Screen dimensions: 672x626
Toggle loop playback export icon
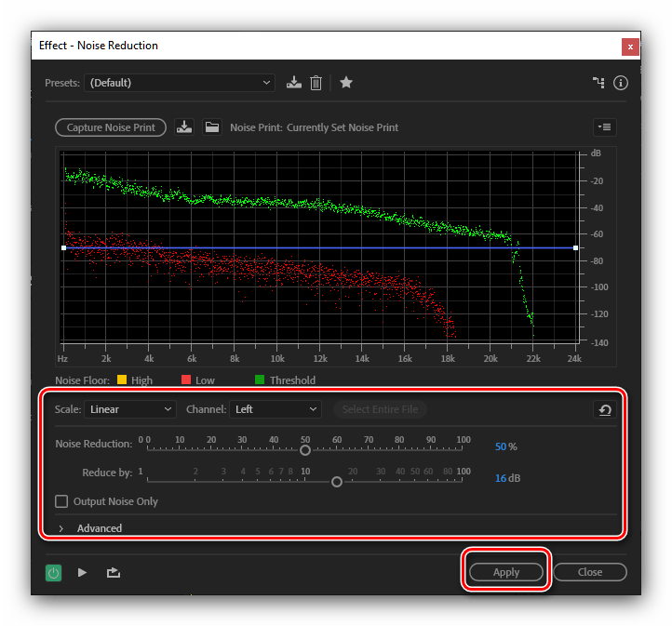(x=114, y=572)
